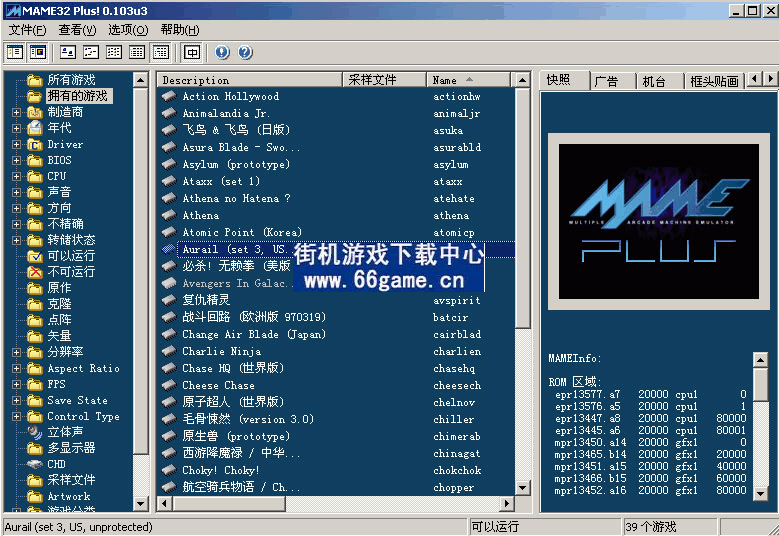Image resolution: width=779 pixels, height=536 pixels.
Task: Expand the 分辨率 tree node
Action: pyautogui.click(x=16, y=352)
